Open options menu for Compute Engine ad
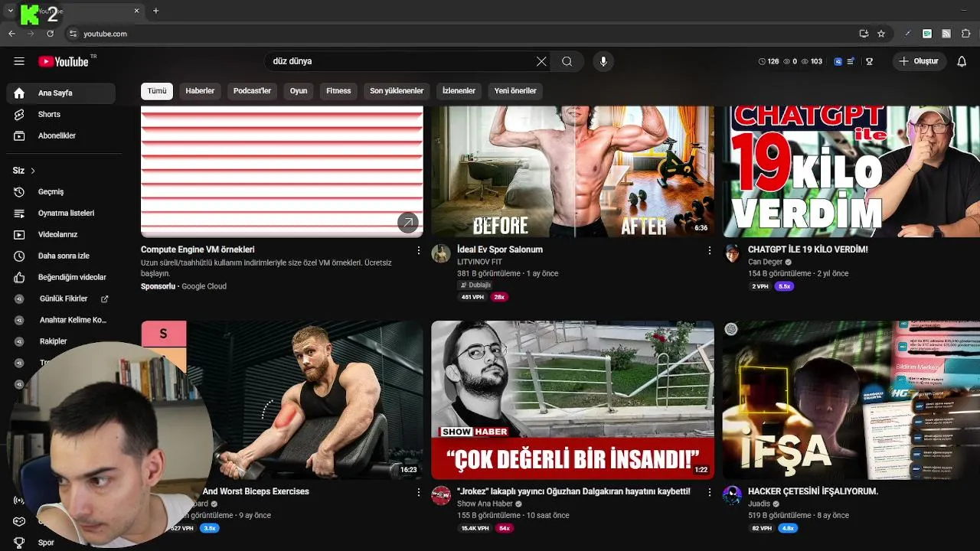The height and width of the screenshot is (551, 980). [x=418, y=250]
